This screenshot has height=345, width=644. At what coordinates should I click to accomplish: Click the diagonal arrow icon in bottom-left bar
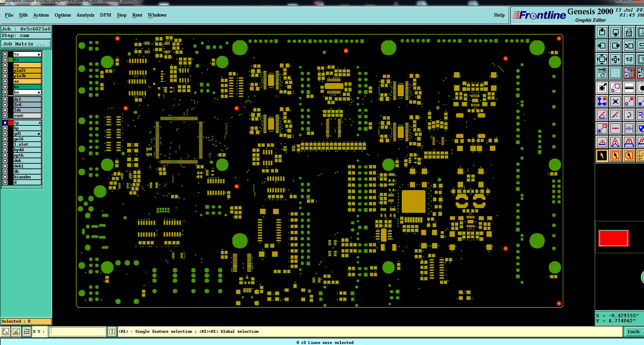5,332
